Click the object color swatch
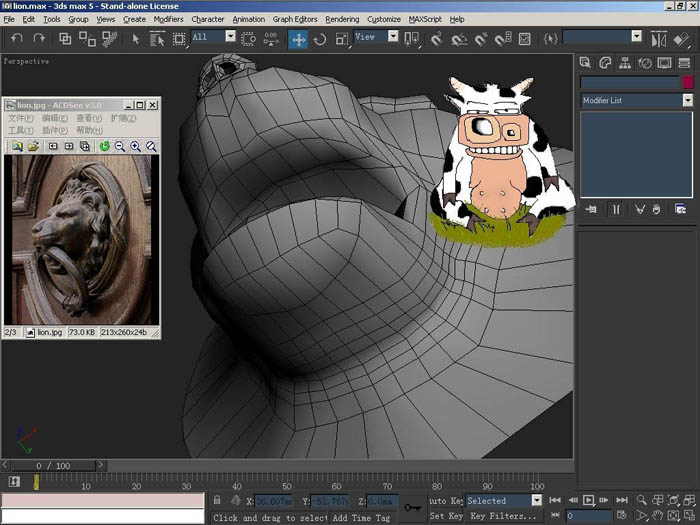Screen dimensions: 700x525 (688, 82)
